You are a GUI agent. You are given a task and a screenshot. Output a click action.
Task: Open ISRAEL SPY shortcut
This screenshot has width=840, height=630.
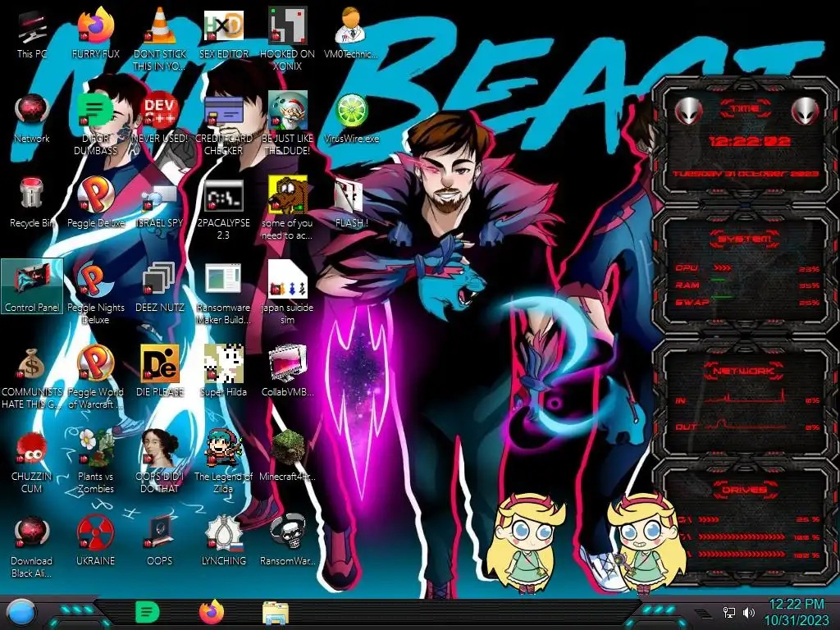160,203
